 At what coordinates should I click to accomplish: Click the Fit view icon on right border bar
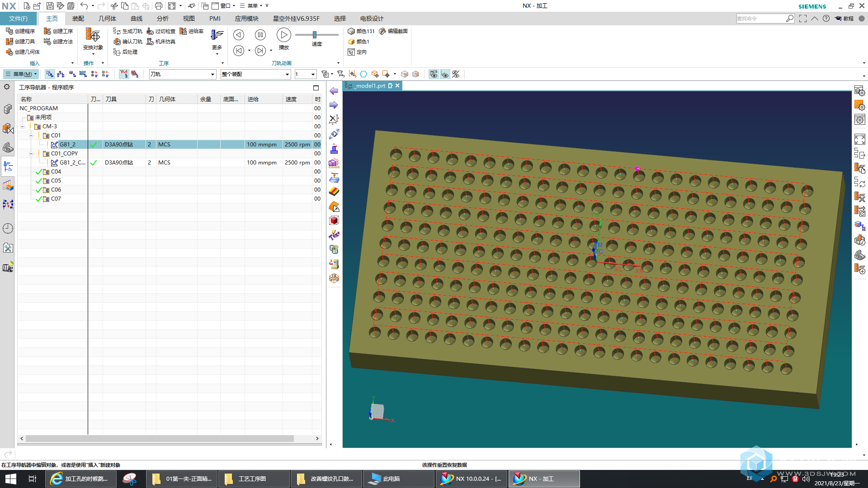pyautogui.click(x=859, y=140)
